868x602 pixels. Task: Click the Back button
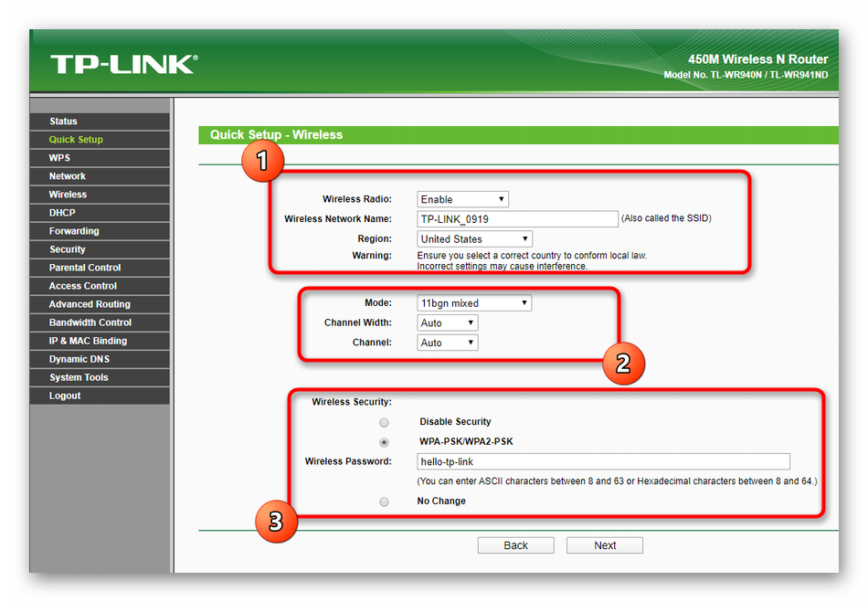pyautogui.click(x=515, y=545)
